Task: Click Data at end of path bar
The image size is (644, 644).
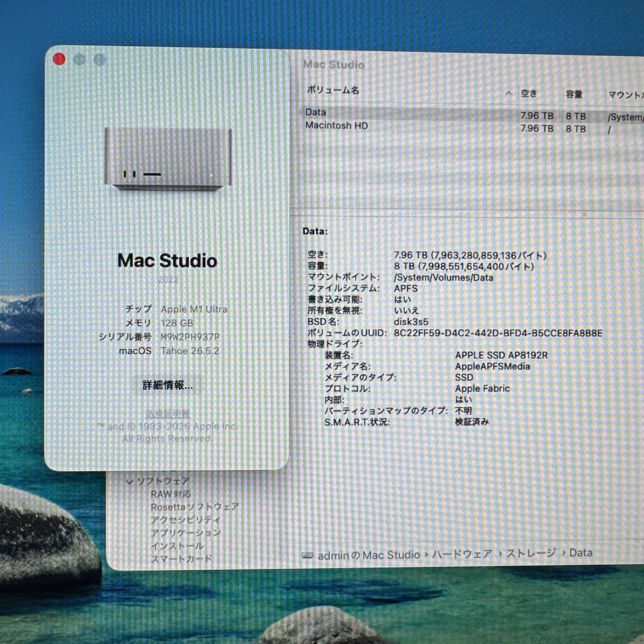Action: point(581,553)
